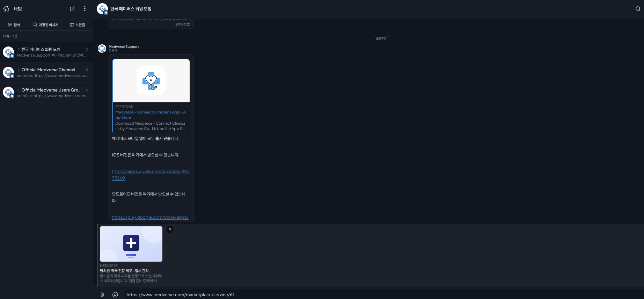Click the avatar of Official Medverse Channel
Viewport: 644px width, 299px height.
click(x=8, y=72)
